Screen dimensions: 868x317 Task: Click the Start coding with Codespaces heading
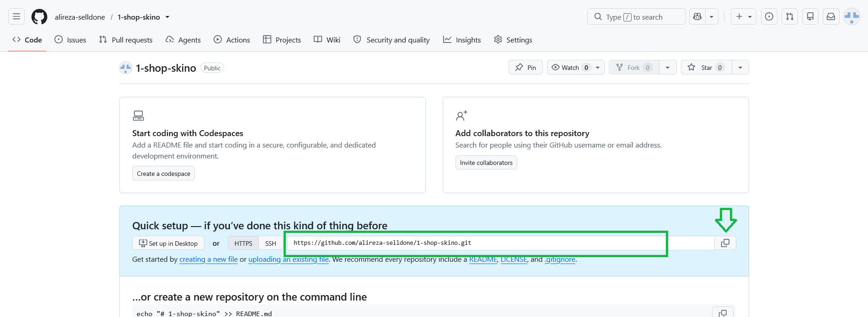(188, 133)
